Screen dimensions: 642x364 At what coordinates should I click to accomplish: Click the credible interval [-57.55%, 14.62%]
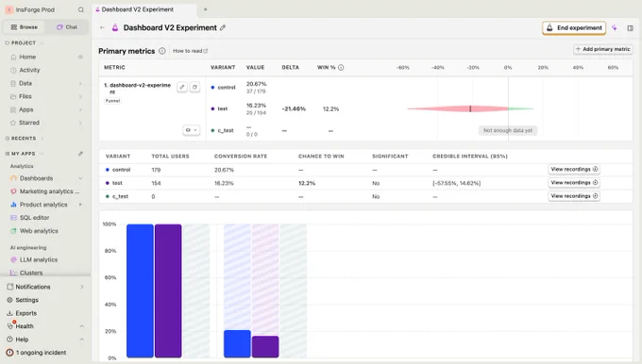click(x=457, y=183)
